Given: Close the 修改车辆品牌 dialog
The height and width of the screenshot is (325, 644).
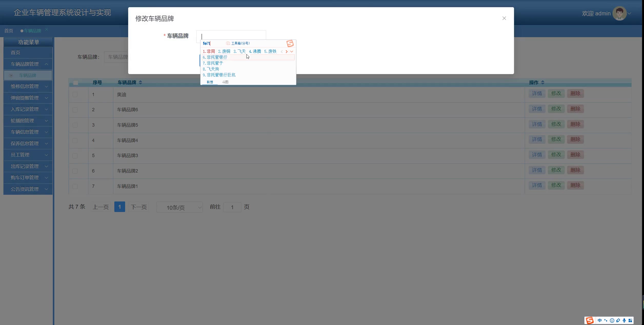Looking at the screenshot, I should (504, 18).
